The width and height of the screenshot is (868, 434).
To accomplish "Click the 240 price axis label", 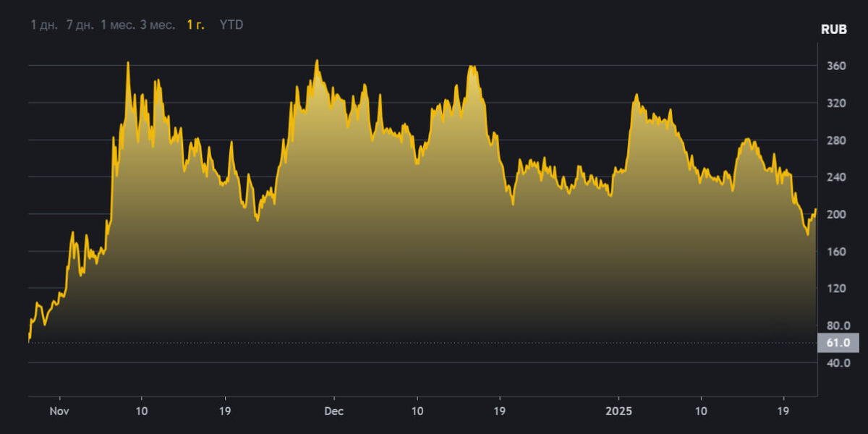I will [x=835, y=177].
